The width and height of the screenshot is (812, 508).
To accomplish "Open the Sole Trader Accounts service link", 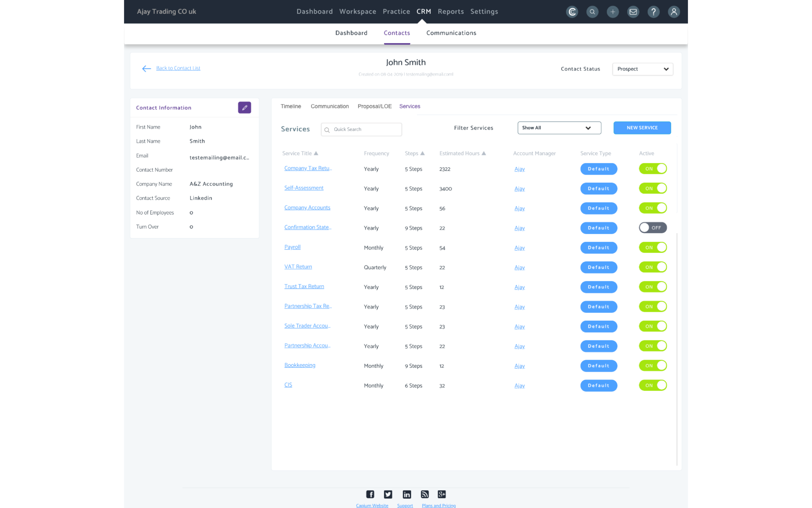I will (307, 326).
